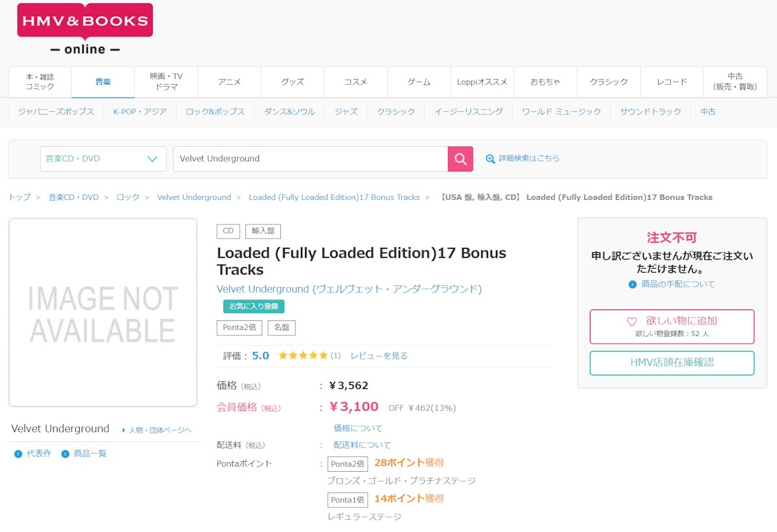Click the arrow icon before 商品の手配について
Viewport: 777px width, 532px height.
[633, 285]
